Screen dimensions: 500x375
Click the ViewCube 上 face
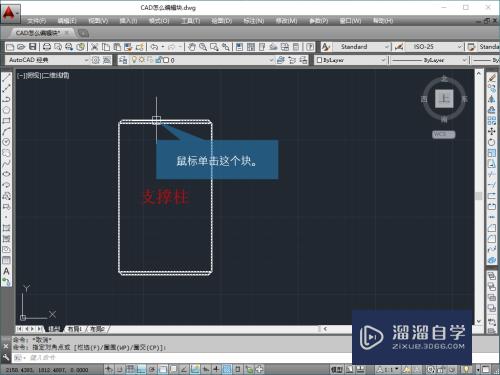pyautogui.click(x=444, y=99)
